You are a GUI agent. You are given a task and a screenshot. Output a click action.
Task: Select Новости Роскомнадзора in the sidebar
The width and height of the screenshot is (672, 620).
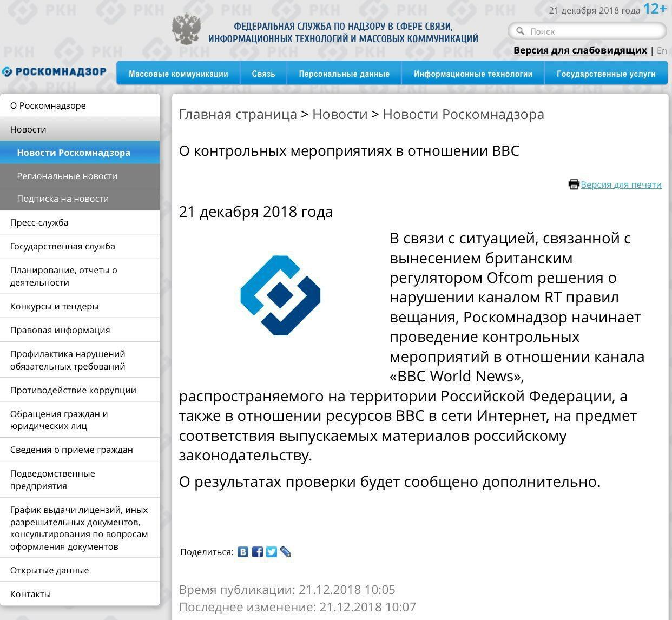click(x=80, y=153)
